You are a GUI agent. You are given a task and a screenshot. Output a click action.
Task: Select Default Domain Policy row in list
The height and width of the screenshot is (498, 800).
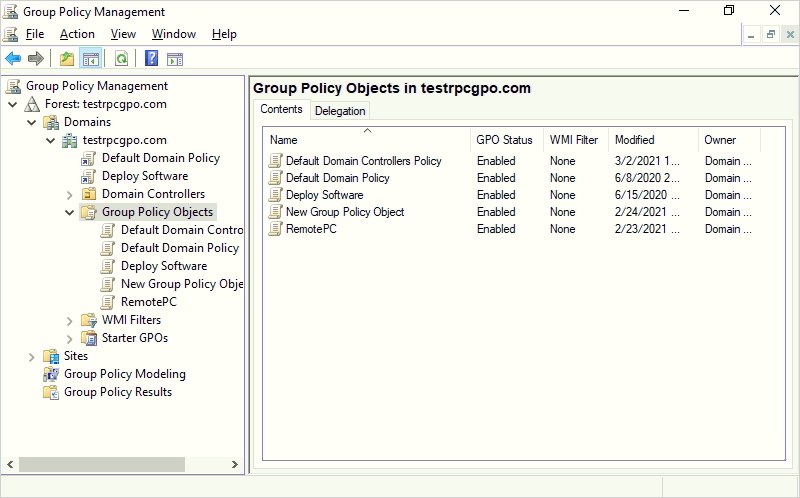point(338,178)
